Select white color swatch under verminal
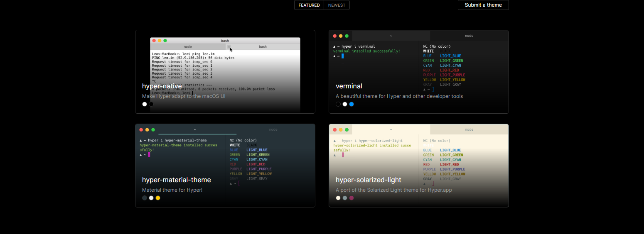 tap(345, 104)
